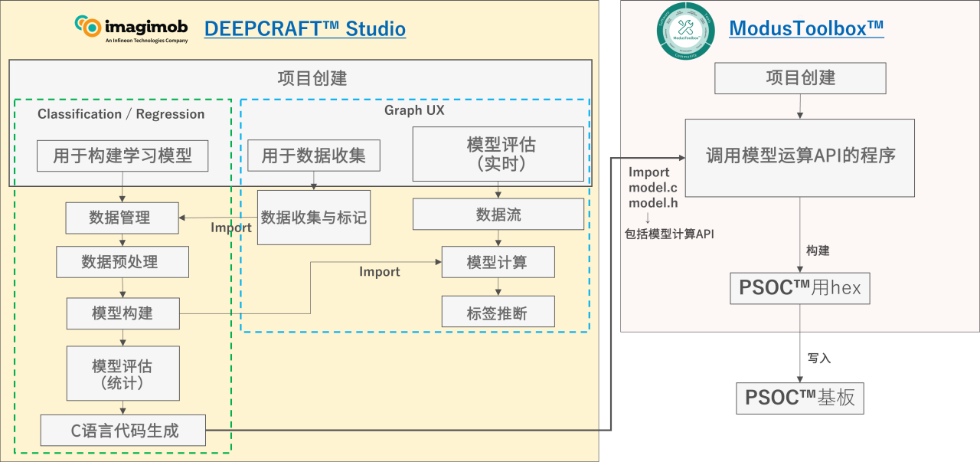Click the 数据预处理 box
This screenshot has height=462, width=980.
pos(122,261)
